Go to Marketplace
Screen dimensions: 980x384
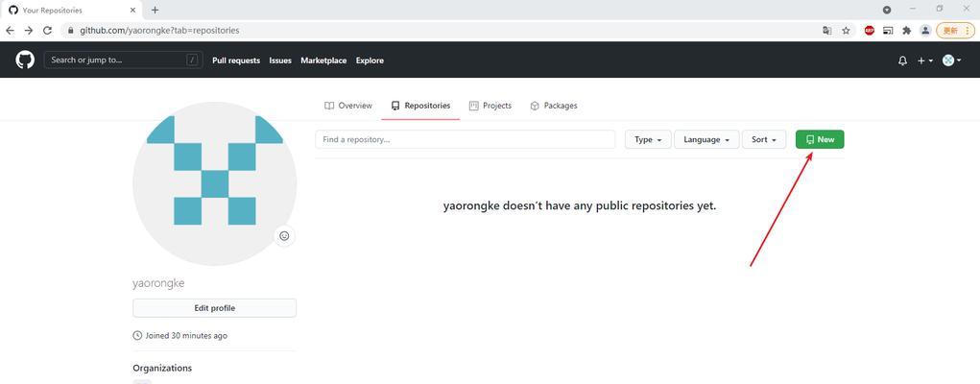tap(323, 60)
